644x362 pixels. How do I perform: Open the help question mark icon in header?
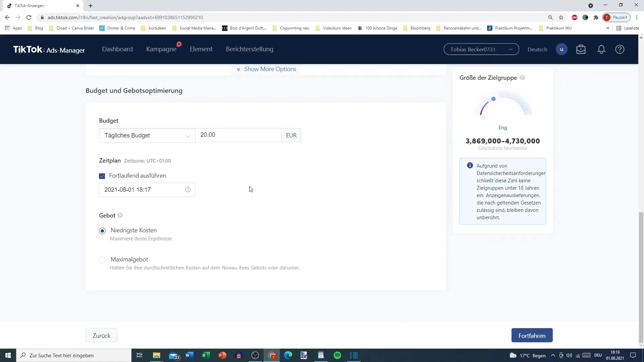620,49
